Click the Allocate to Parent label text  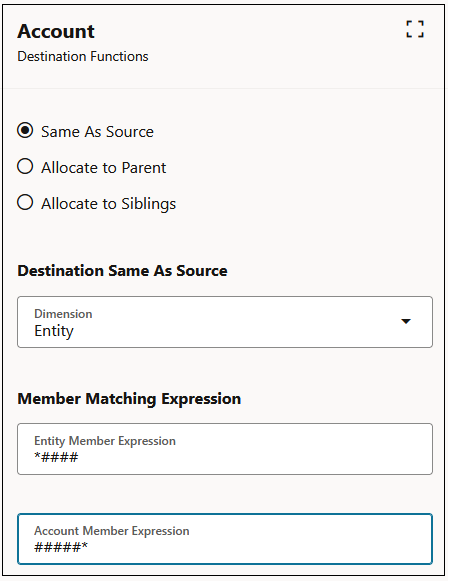[x=104, y=168]
